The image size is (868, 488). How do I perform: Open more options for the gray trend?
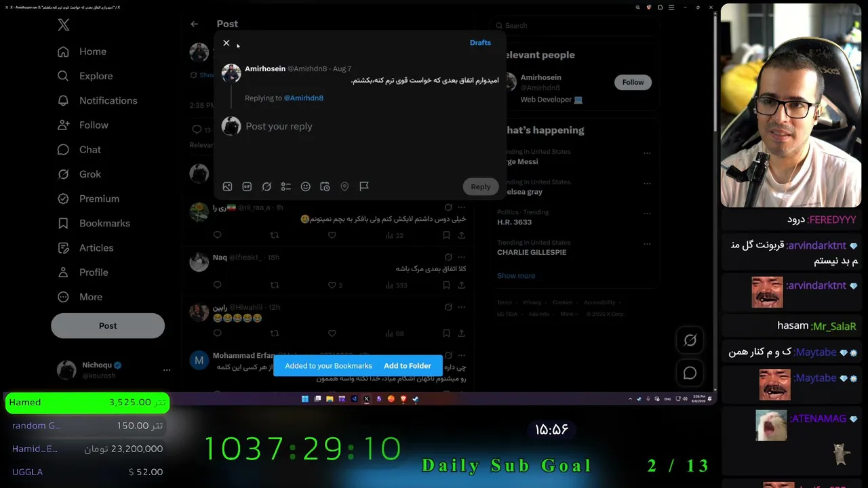coord(647,183)
